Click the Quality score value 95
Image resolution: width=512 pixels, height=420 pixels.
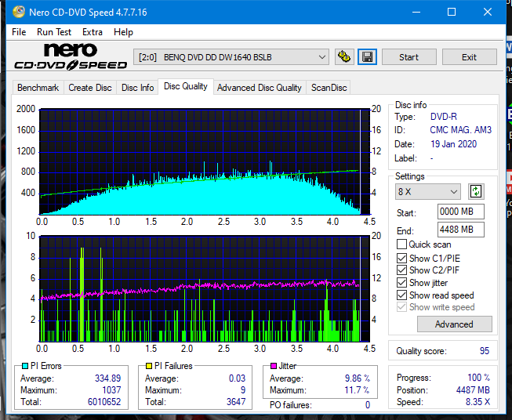pyautogui.click(x=485, y=351)
